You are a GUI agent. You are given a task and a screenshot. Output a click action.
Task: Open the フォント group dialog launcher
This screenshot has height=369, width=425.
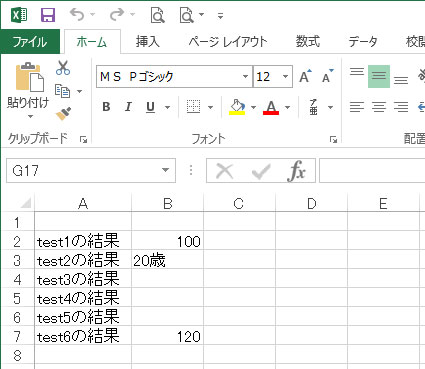tap(333, 140)
